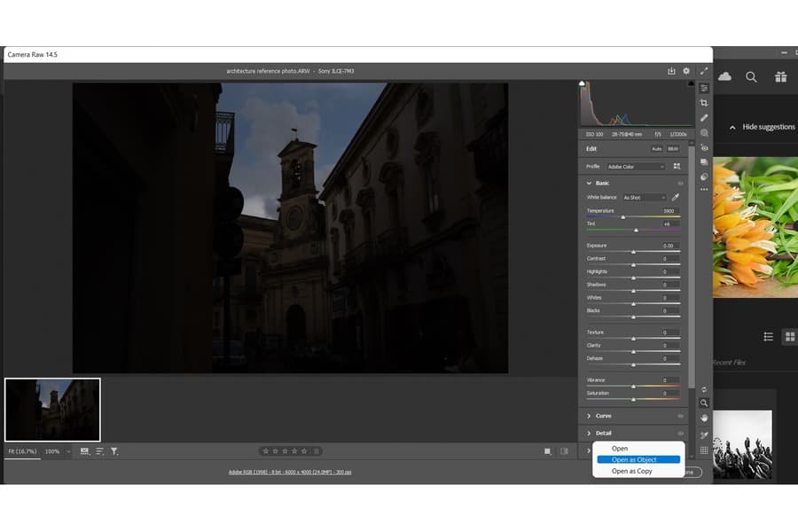798x532 pixels.
Task: Open the Snapshots panel icon
Action: pyautogui.click(x=704, y=162)
